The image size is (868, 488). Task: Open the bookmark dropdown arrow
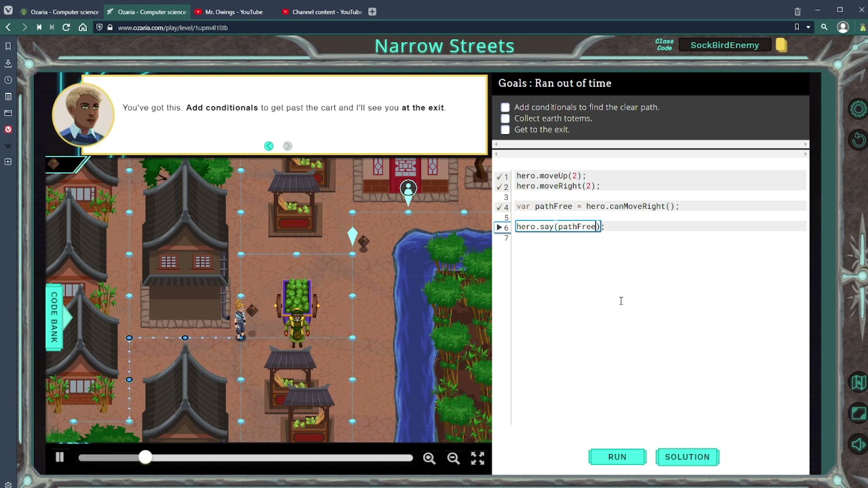click(808, 27)
